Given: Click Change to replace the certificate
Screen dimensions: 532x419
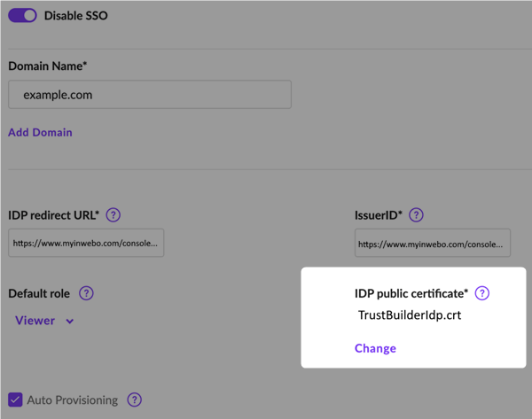Looking at the screenshot, I should click(375, 348).
